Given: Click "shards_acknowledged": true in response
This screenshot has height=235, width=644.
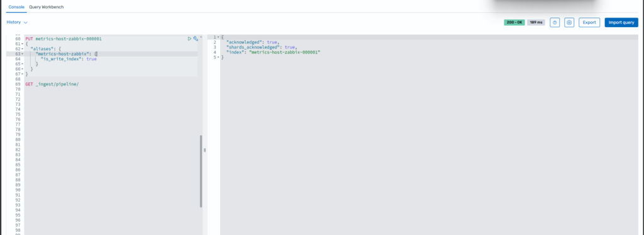Looking at the screenshot, I should tap(262, 47).
